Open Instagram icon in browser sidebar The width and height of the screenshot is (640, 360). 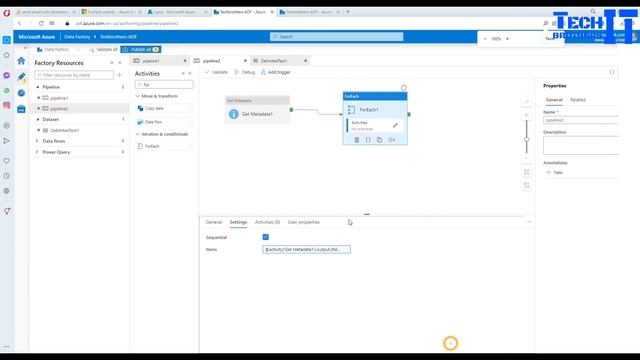[7, 105]
